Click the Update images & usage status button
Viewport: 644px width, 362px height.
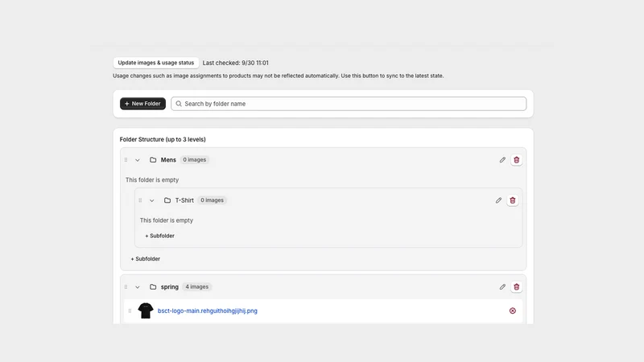click(x=155, y=63)
